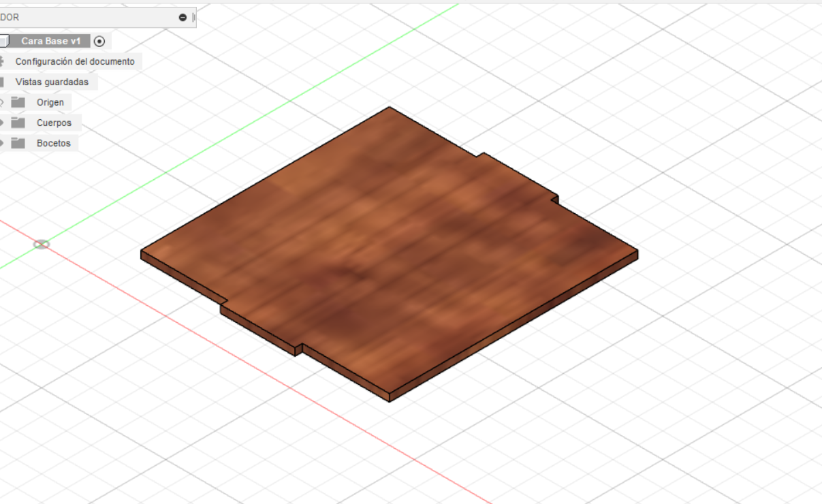
Task: Select the Cara Base v1 root component
Action: [x=51, y=42]
